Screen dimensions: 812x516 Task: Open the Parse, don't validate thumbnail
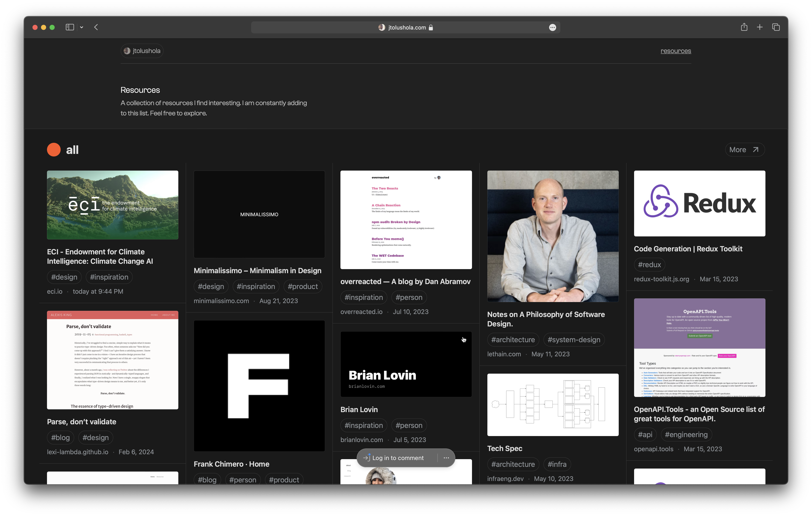tap(113, 360)
